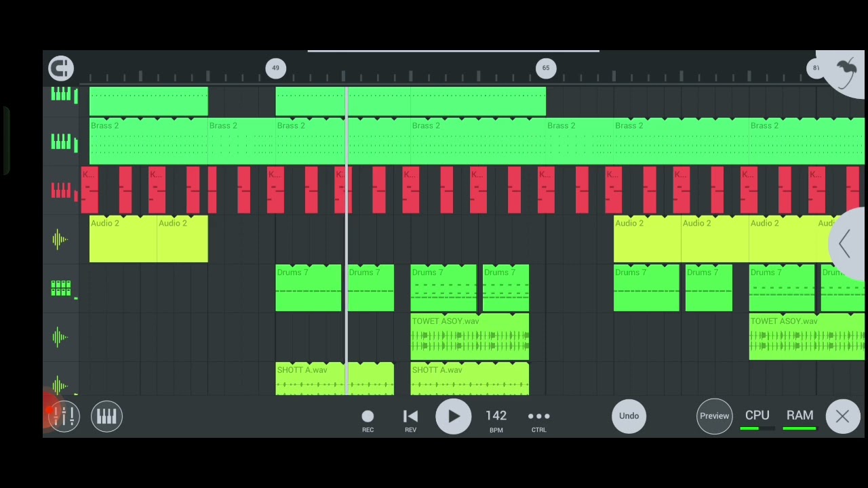868x488 pixels.
Task: Select the first Drums 7 clip
Action: coord(309,288)
